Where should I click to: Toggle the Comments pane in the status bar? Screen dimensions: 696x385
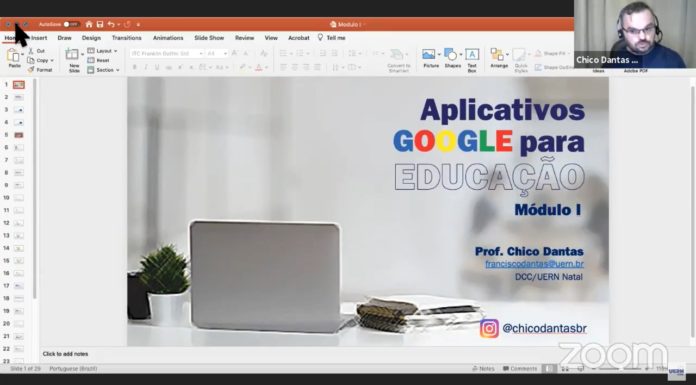(x=520, y=369)
